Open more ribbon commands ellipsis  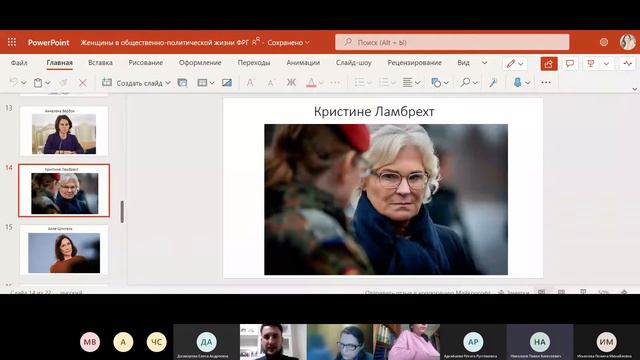[x=546, y=83]
